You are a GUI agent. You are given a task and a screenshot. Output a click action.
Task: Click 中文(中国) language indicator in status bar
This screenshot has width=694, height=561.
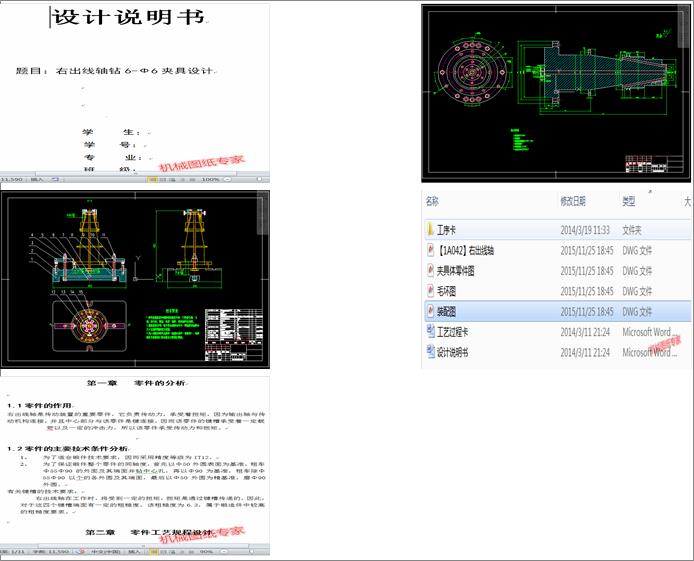[105, 552]
